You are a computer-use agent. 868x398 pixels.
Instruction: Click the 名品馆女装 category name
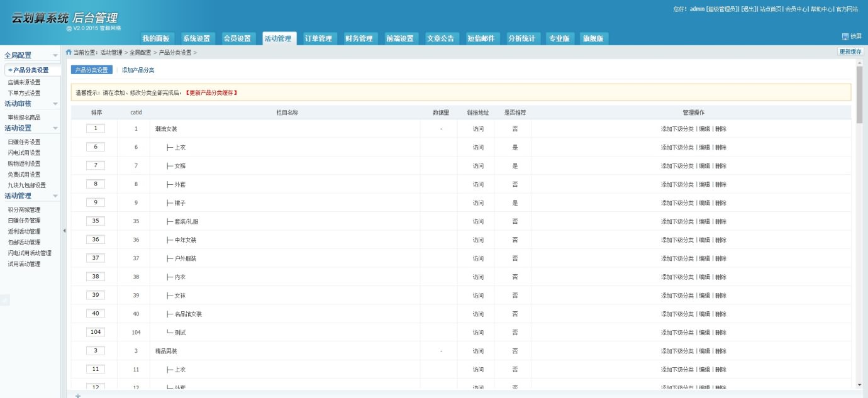tap(188, 314)
